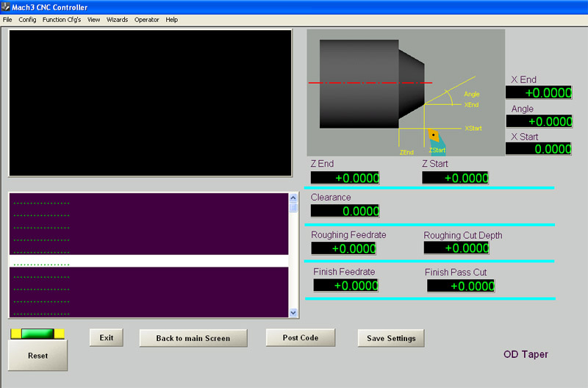
Task: Click the Clearance value field
Action: tap(345, 211)
